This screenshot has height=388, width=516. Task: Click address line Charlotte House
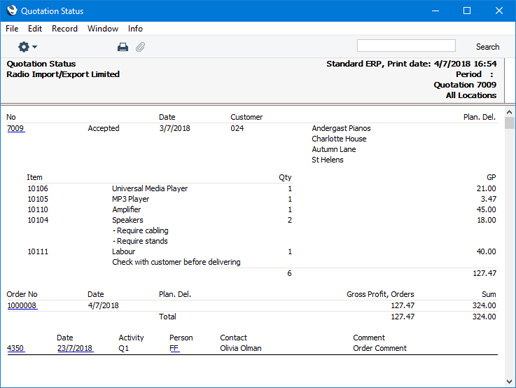[x=339, y=139]
